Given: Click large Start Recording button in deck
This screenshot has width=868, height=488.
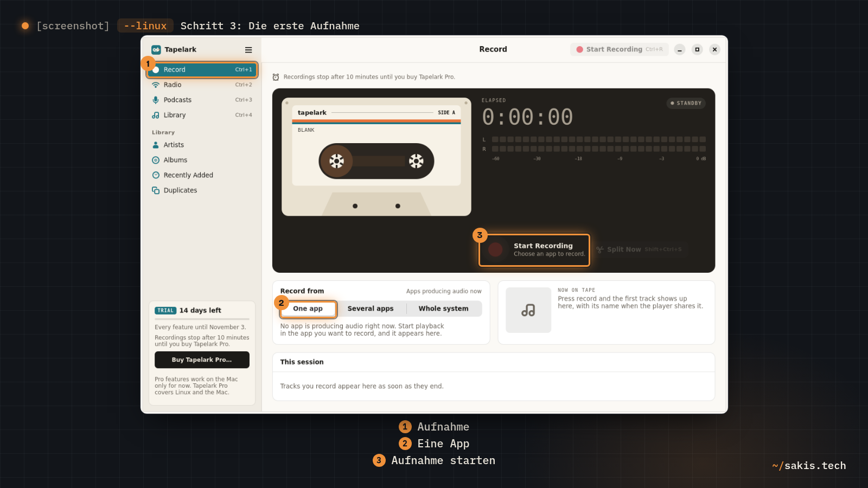Looking at the screenshot, I should (534, 250).
